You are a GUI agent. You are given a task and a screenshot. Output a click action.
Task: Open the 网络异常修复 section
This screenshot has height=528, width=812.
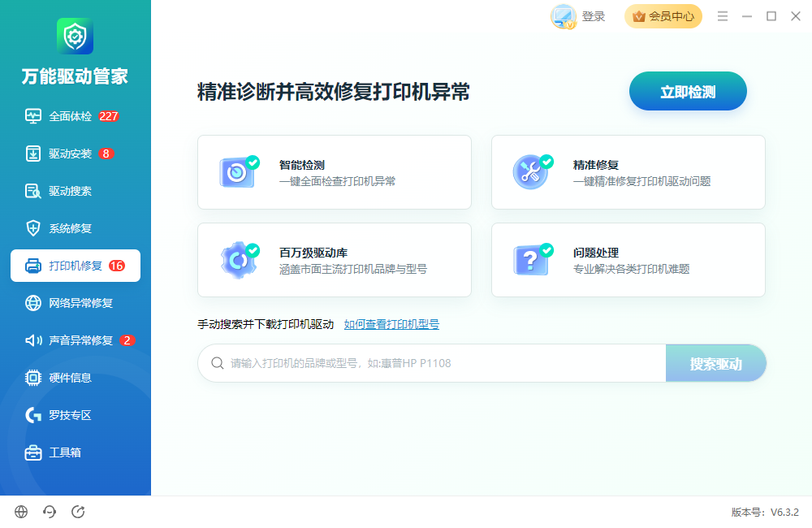[x=75, y=303]
